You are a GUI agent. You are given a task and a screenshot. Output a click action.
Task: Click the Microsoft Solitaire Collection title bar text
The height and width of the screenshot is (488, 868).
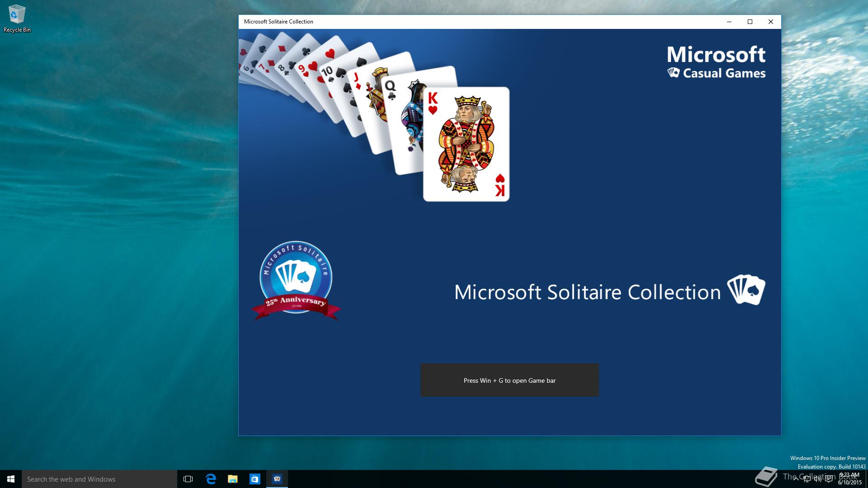click(278, 22)
